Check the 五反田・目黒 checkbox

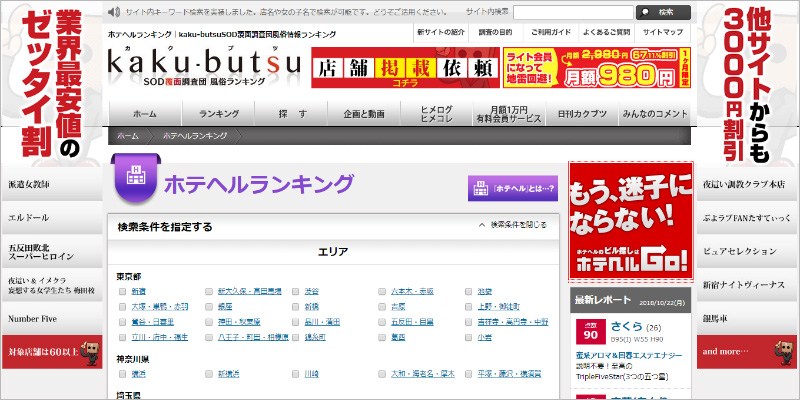coord(382,322)
